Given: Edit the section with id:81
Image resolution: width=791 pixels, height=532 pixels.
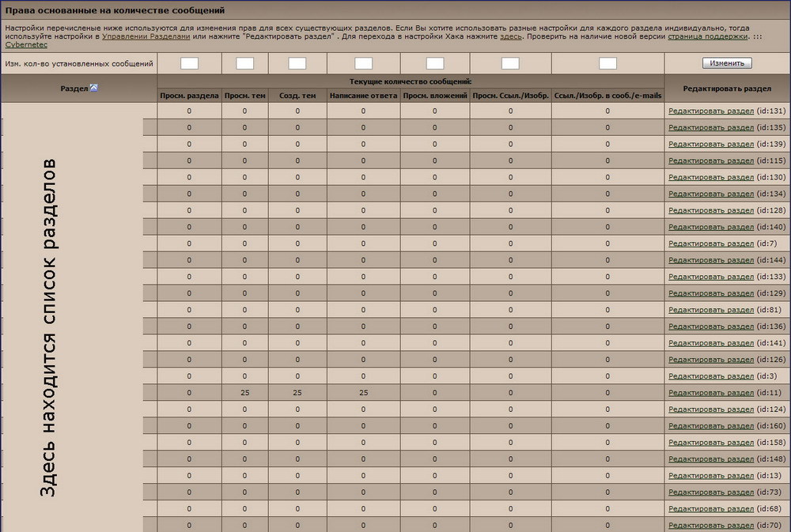Looking at the screenshot, I should coord(711,310).
